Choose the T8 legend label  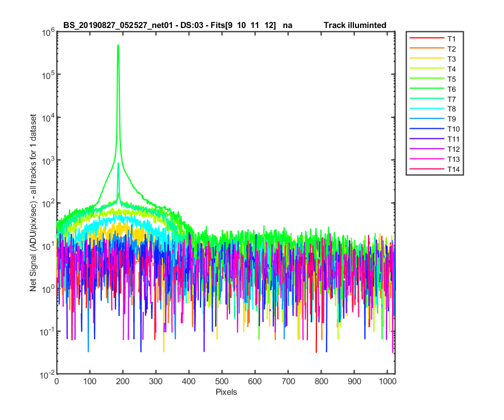(x=451, y=109)
